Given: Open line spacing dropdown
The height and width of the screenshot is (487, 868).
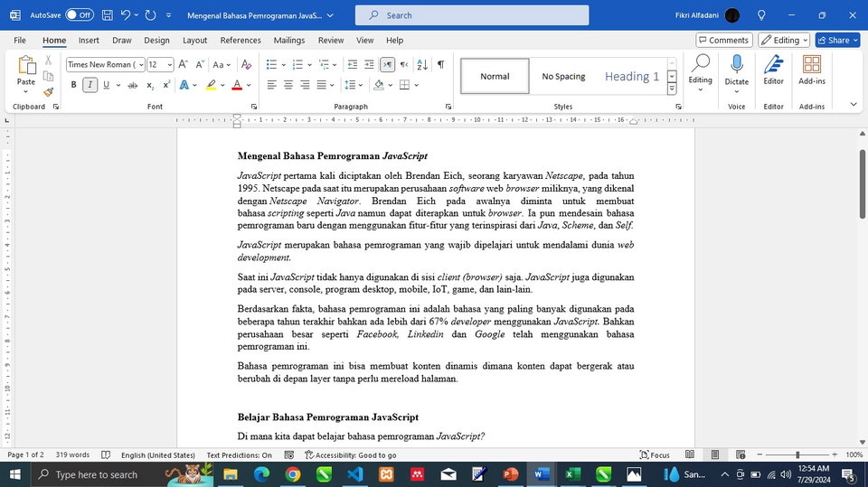Looking at the screenshot, I should click(354, 85).
